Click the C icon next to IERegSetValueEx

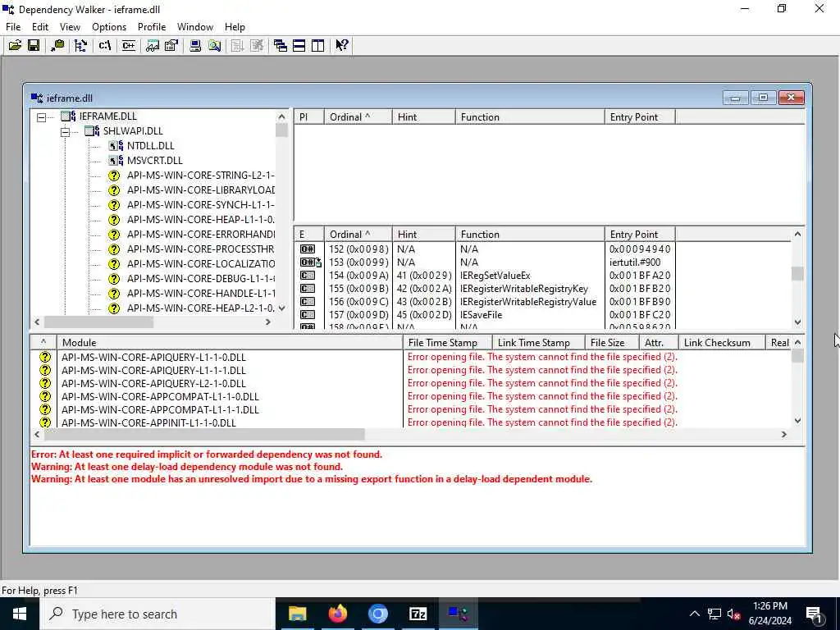tap(308, 276)
